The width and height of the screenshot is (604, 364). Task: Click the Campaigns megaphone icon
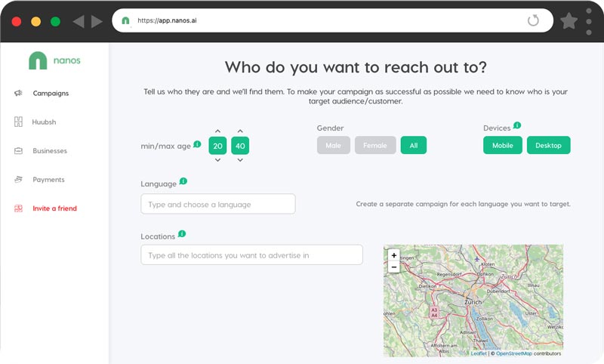tap(18, 93)
